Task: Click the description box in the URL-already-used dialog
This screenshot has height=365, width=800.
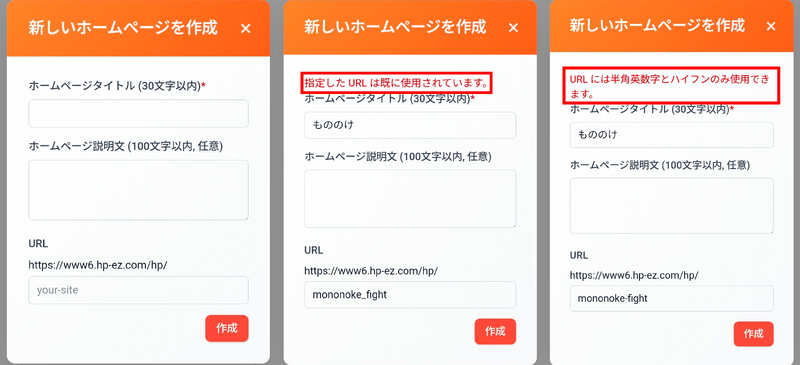Action: click(x=410, y=199)
